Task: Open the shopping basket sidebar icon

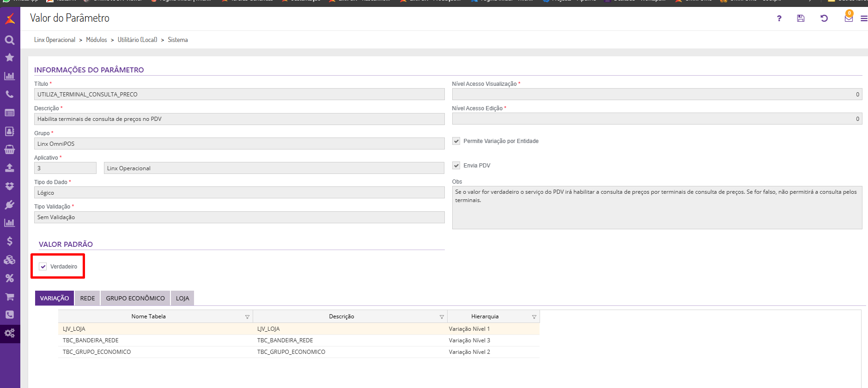Action: [10, 149]
